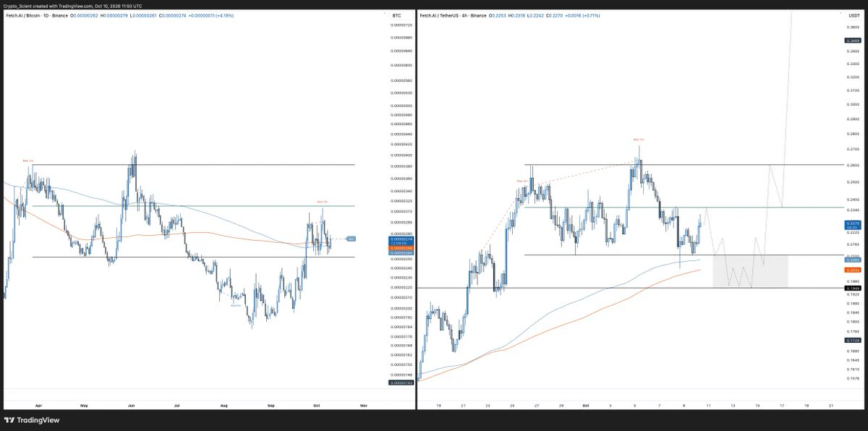Click the 0.00000500 tick on the BTC axis
This screenshot has width=868, height=431.
pyautogui.click(x=402, y=106)
